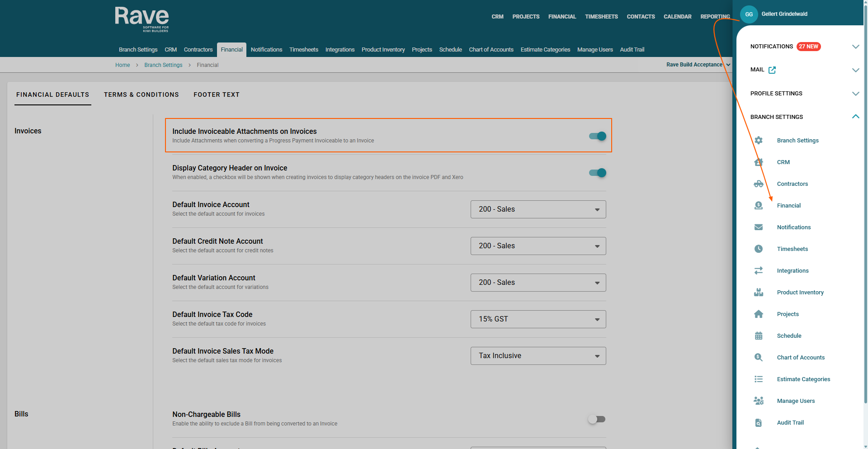Viewport: 868px width, 449px height.
Task: Click the gear icon beside Branch Settings
Action: click(x=758, y=140)
